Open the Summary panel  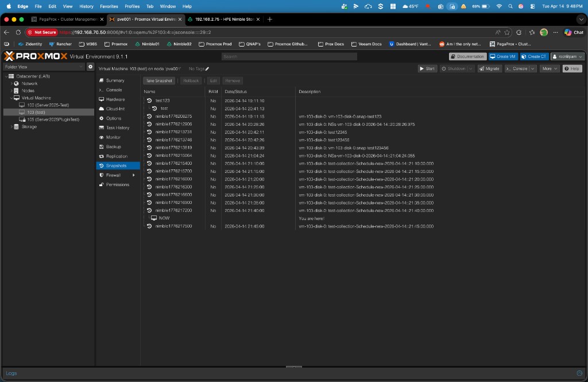pos(116,80)
